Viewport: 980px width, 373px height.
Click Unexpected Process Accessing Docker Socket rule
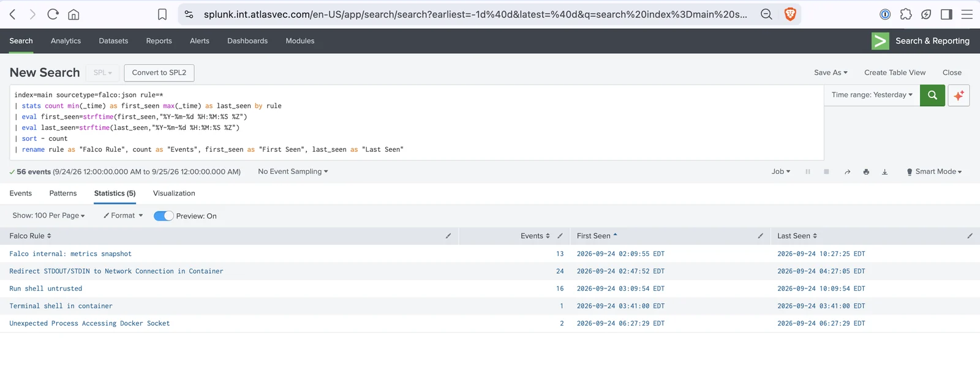[89, 323]
